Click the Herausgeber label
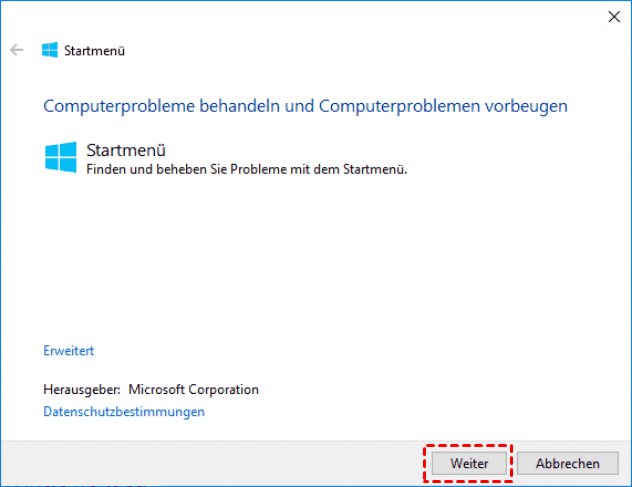This screenshot has width=632, height=487. point(82,390)
